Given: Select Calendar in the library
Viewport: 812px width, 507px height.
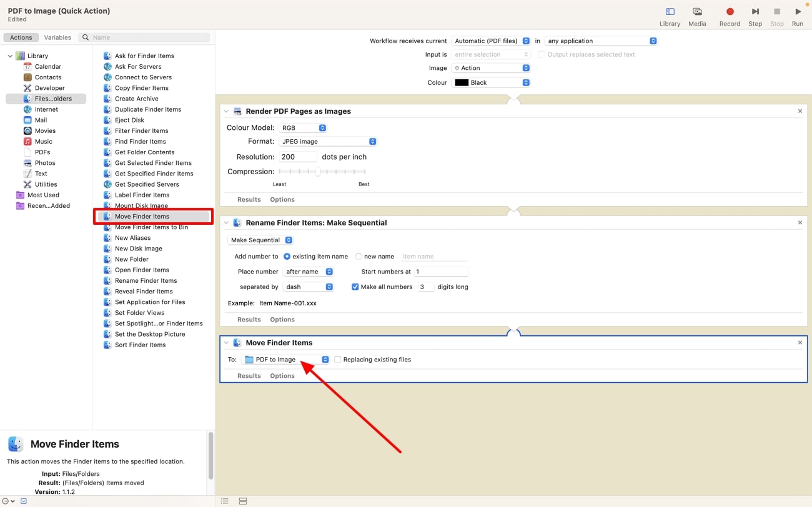Looking at the screenshot, I should pos(48,66).
